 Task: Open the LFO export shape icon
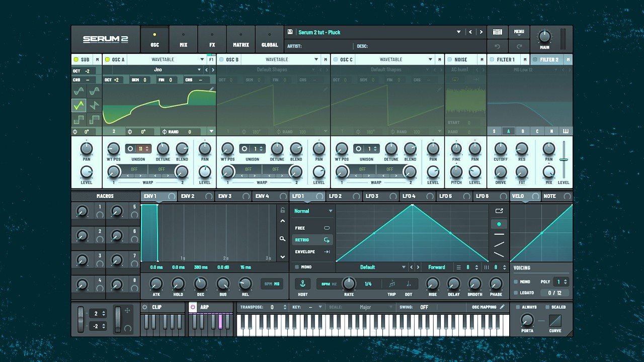pos(499,211)
